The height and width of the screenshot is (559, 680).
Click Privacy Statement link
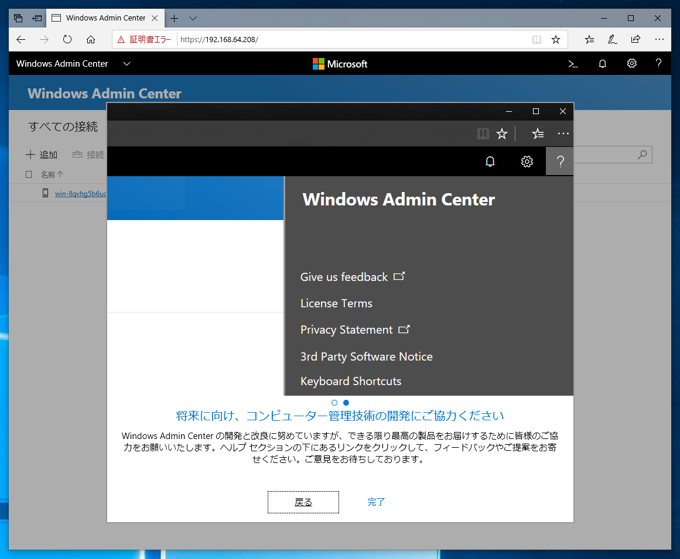(355, 330)
